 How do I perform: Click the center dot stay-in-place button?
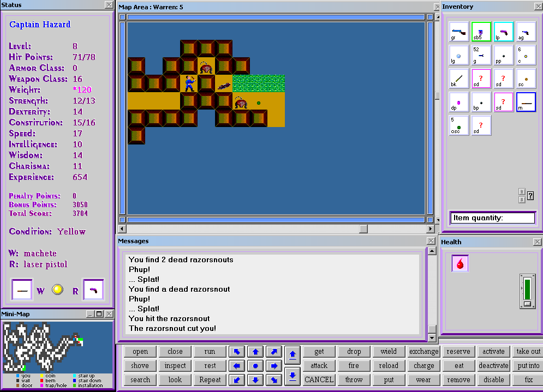pyautogui.click(x=255, y=366)
